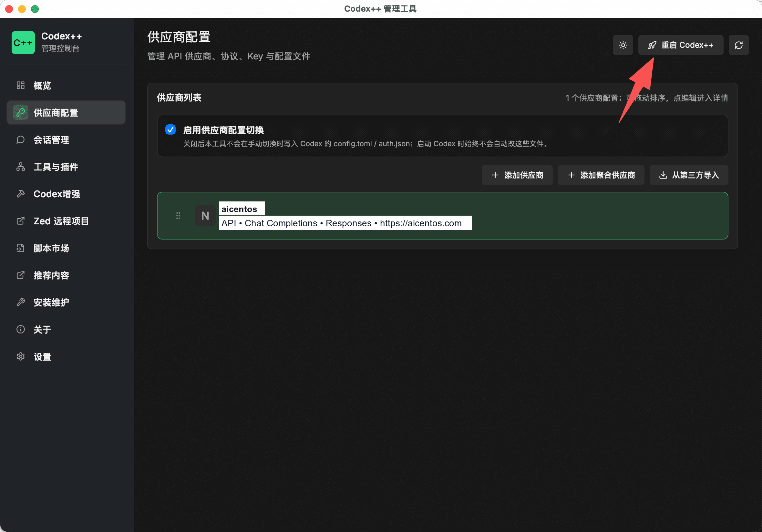The height and width of the screenshot is (532, 762).
Task: Click the Codex增强 hammer icon
Action: point(21,194)
